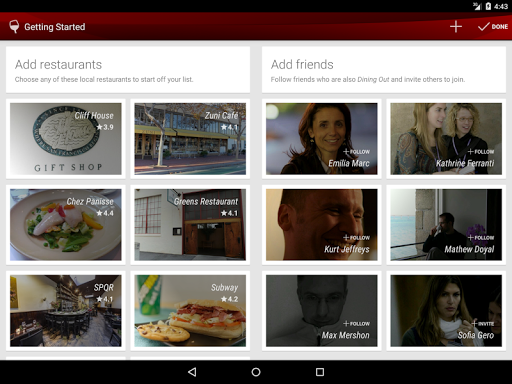Click the Emilia Marc name label
Image resolution: width=512 pixels, height=384 pixels.
click(349, 163)
